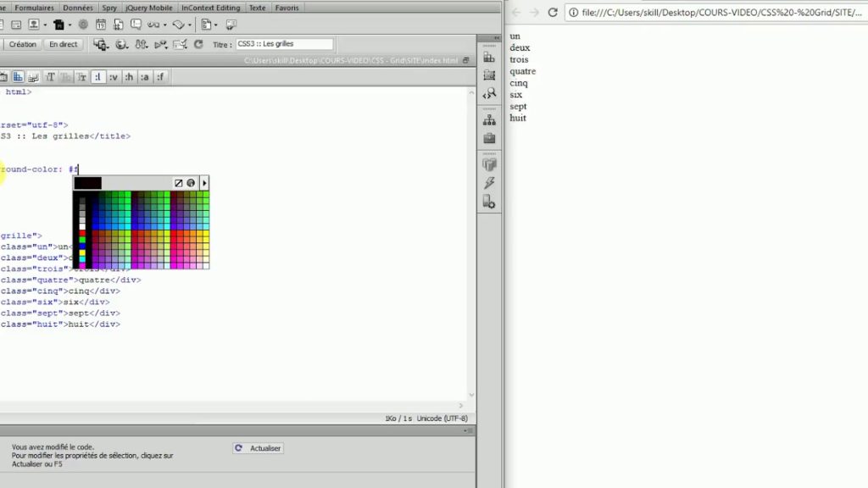
Task: Open the Files panel briefcase icon
Action: click(x=489, y=138)
